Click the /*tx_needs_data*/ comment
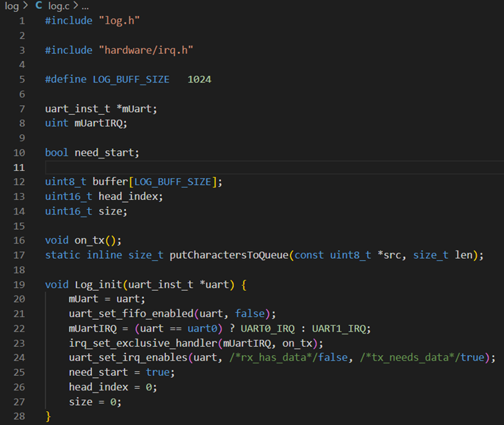 (x=410, y=357)
